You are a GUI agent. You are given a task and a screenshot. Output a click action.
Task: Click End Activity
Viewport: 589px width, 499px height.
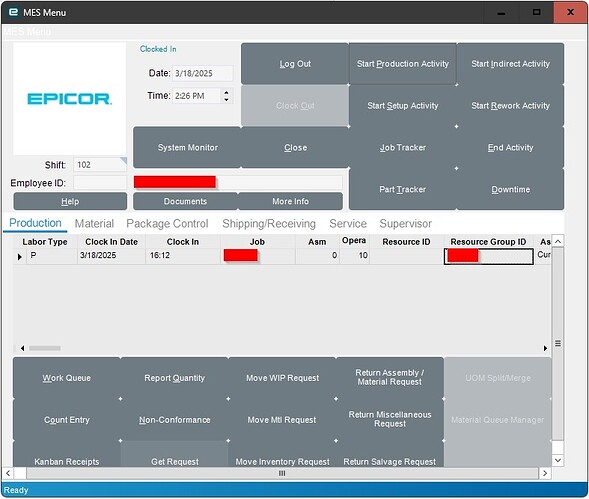point(510,147)
